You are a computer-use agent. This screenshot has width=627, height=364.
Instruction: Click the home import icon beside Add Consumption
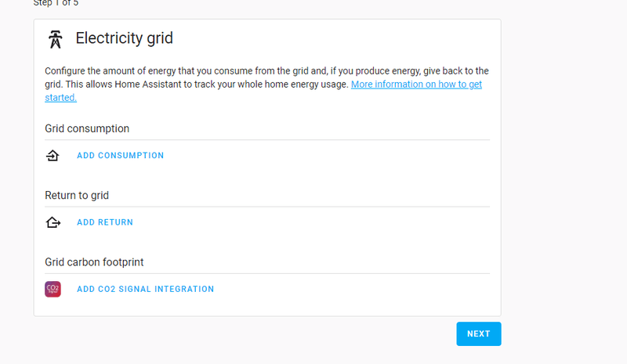tap(53, 156)
